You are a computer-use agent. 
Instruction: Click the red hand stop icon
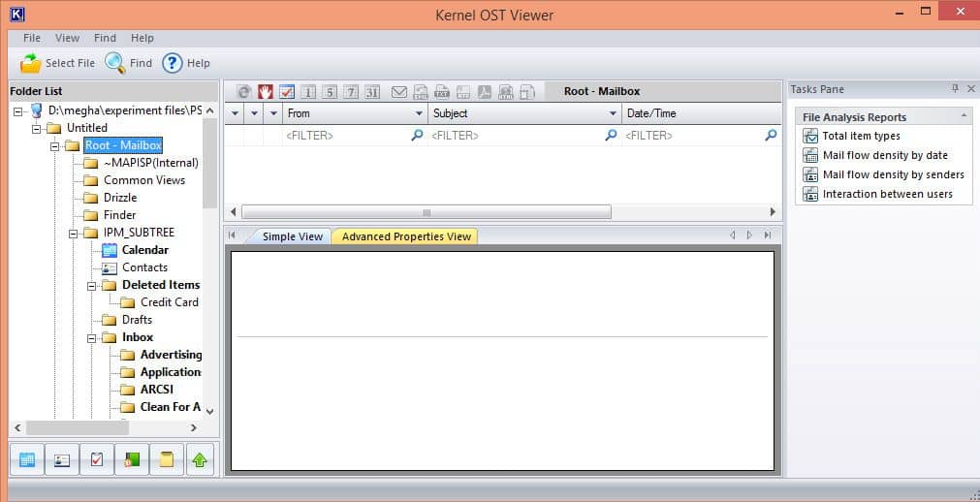pyautogui.click(x=267, y=92)
